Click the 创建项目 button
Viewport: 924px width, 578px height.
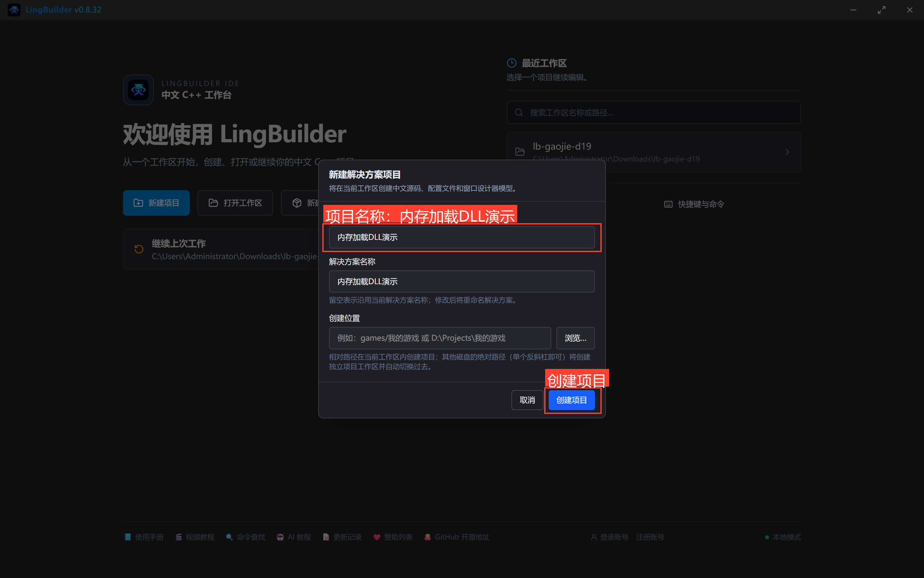pos(571,400)
